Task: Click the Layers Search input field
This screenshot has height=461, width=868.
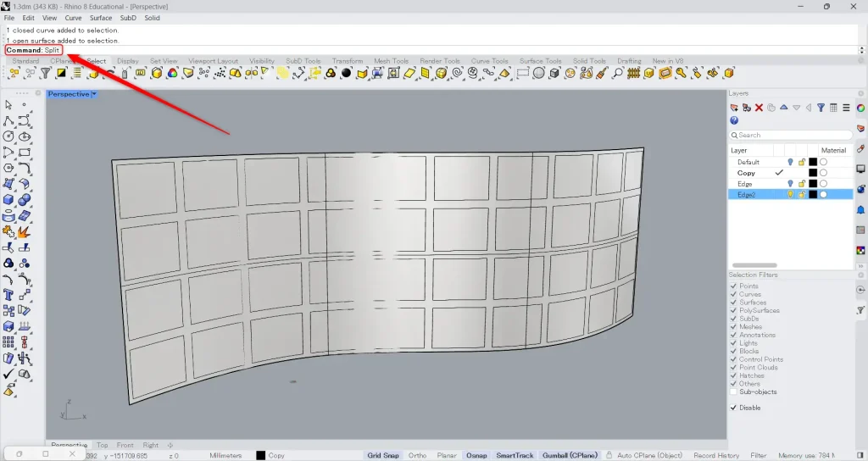Action: (791, 135)
